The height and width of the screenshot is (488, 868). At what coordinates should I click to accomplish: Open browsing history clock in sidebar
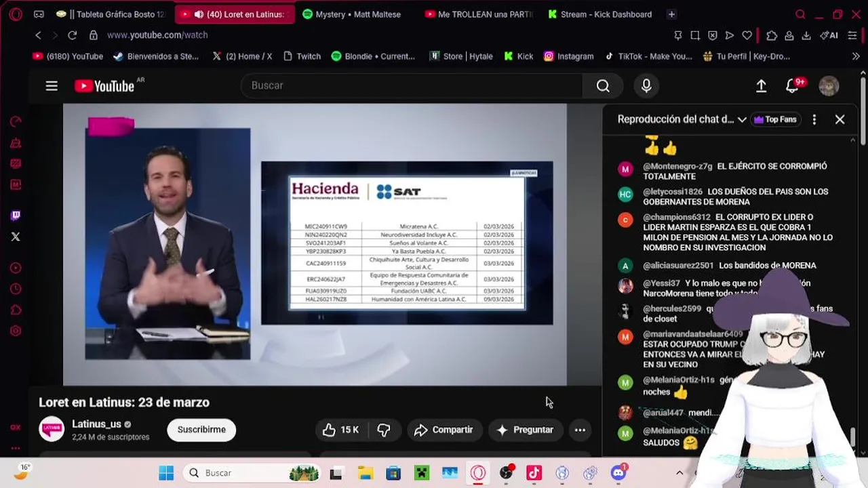[16, 289]
